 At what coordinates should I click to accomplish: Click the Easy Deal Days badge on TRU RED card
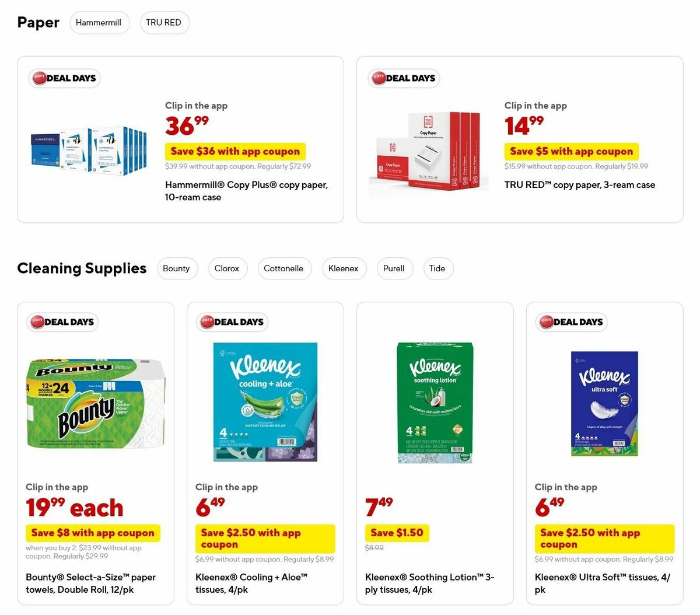click(404, 78)
